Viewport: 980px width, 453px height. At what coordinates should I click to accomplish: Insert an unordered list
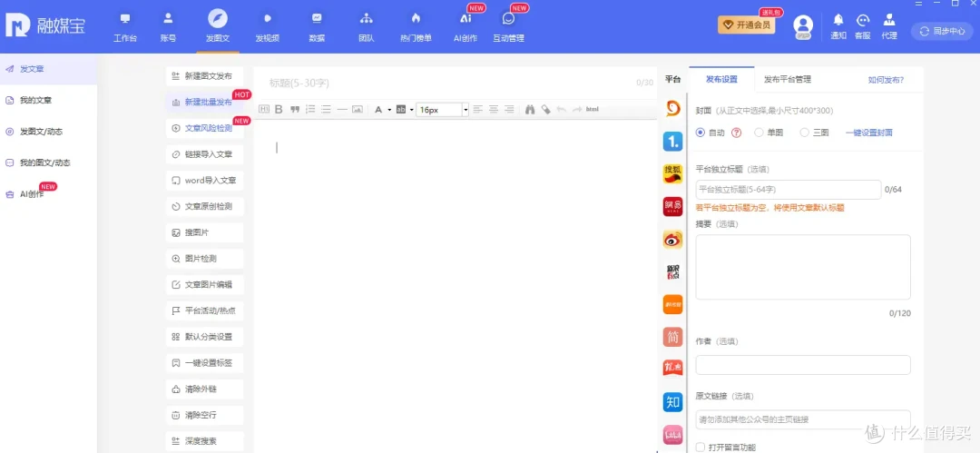pos(326,110)
